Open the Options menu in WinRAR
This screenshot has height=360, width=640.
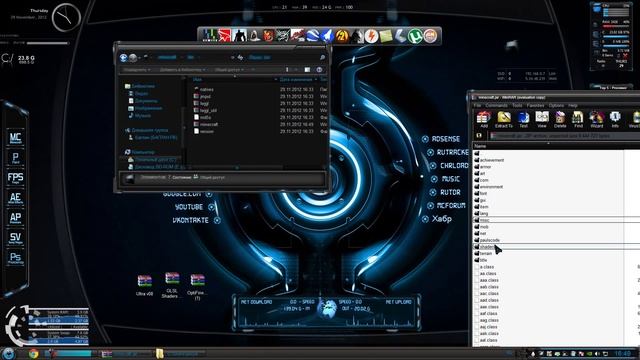[556, 105]
